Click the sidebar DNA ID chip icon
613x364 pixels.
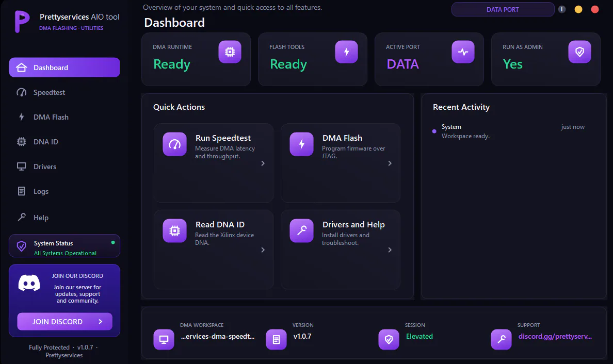coord(22,142)
